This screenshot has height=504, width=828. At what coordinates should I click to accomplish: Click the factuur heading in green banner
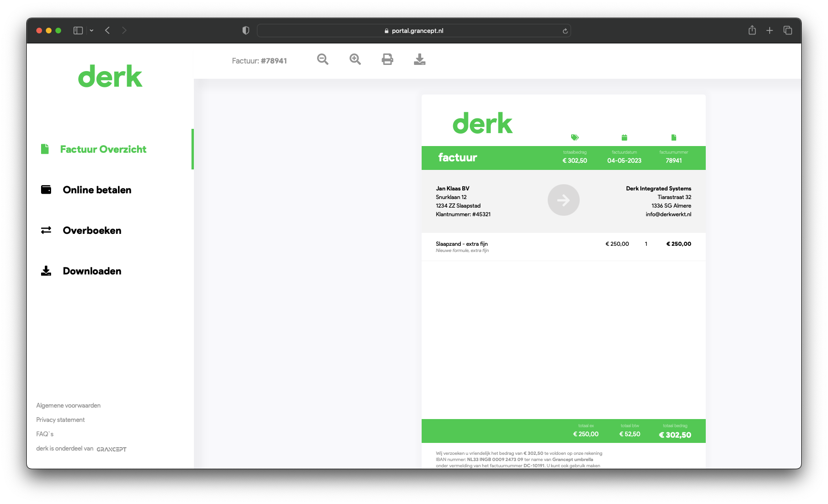pyautogui.click(x=457, y=157)
